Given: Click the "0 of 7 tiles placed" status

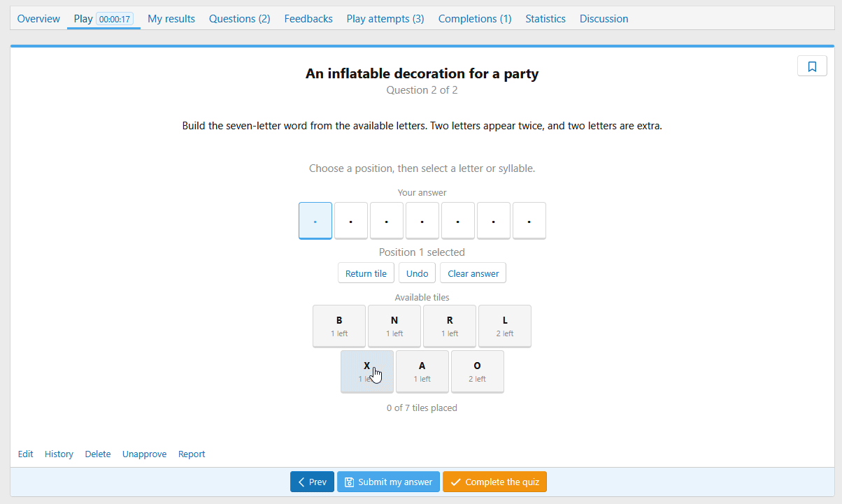Looking at the screenshot, I should pos(422,408).
